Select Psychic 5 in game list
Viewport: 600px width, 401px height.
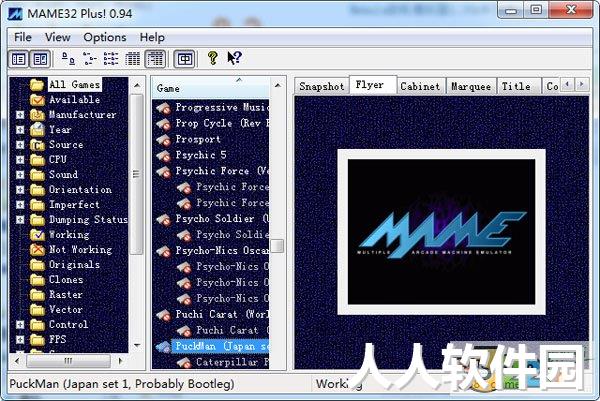(201, 155)
